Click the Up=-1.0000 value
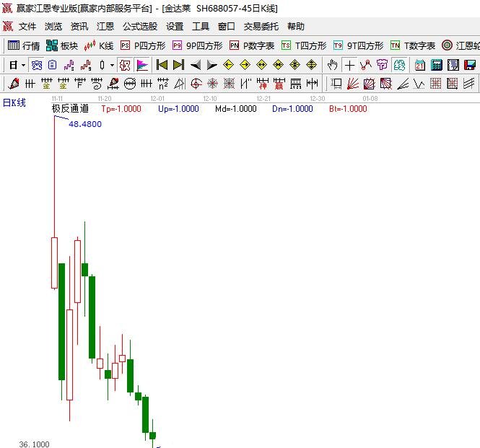480x448 pixels. coord(178,109)
